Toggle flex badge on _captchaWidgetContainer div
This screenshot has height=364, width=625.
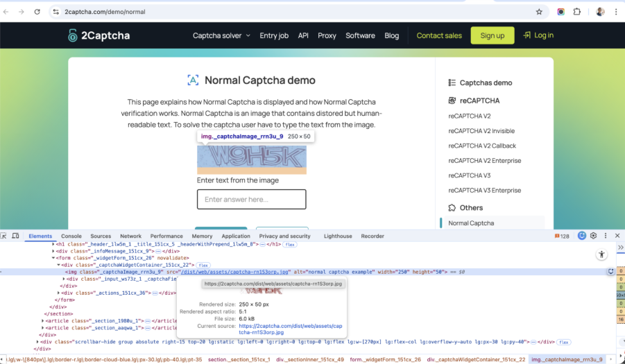203,266
